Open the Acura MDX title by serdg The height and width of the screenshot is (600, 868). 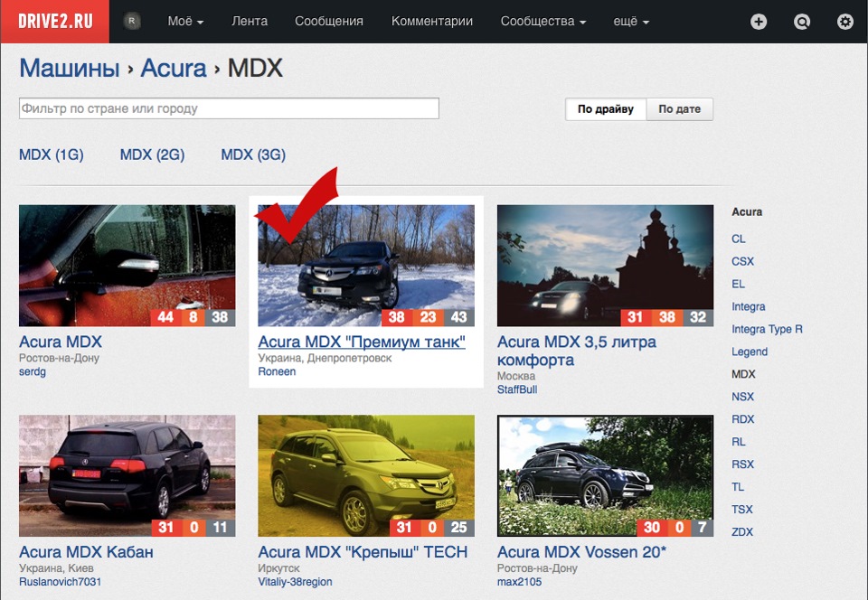pos(61,342)
